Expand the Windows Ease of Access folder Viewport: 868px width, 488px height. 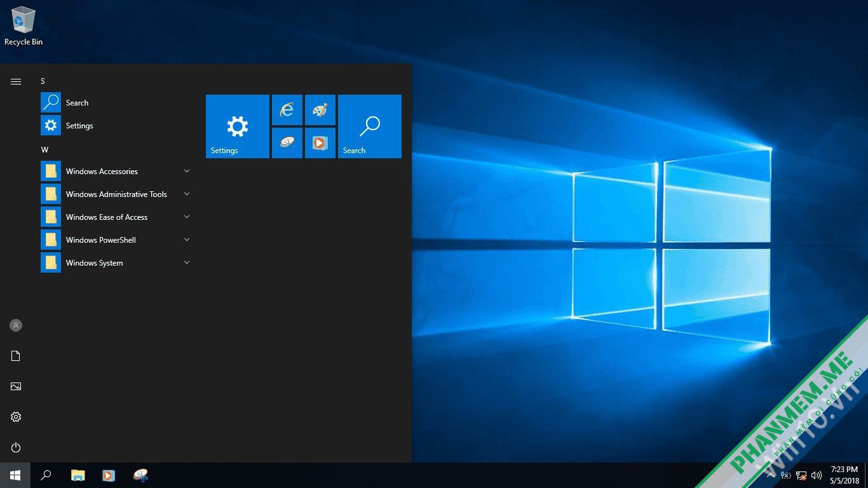[116, 217]
